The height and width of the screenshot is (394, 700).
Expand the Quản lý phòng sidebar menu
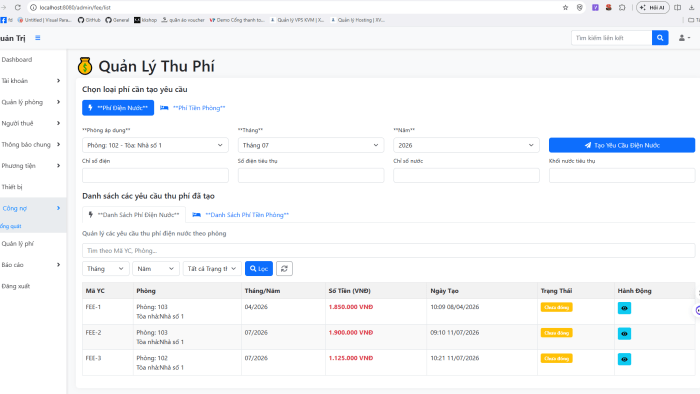point(31,102)
